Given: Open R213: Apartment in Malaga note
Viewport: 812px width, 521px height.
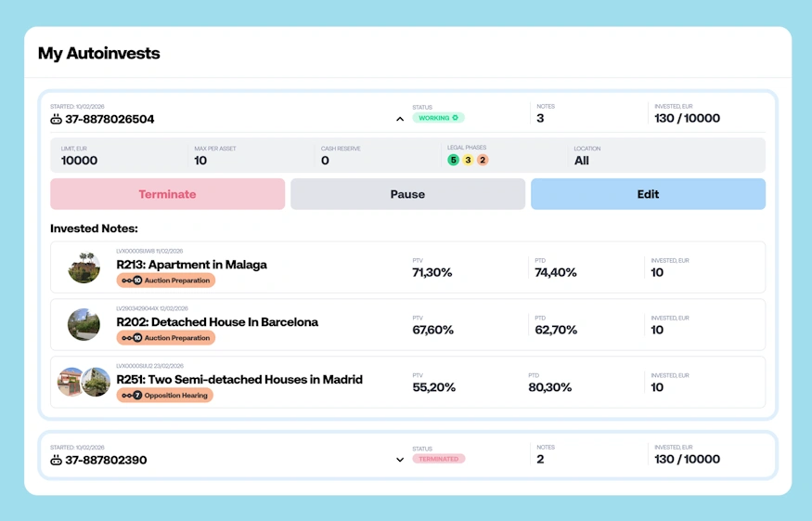Looking at the screenshot, I should (191, 265).
